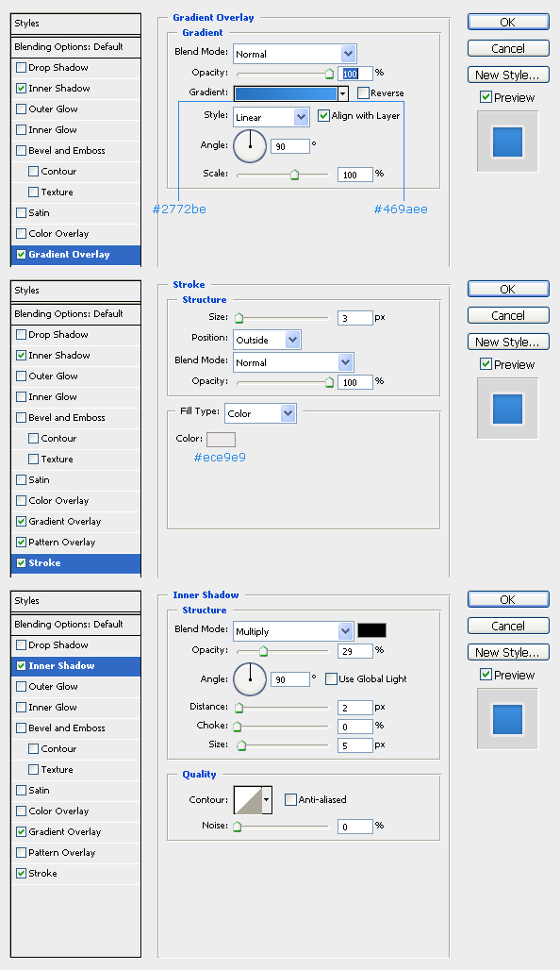Click OK in the Gradient Overlay dialog
This screenshot has width=560, height=970.
508,23
